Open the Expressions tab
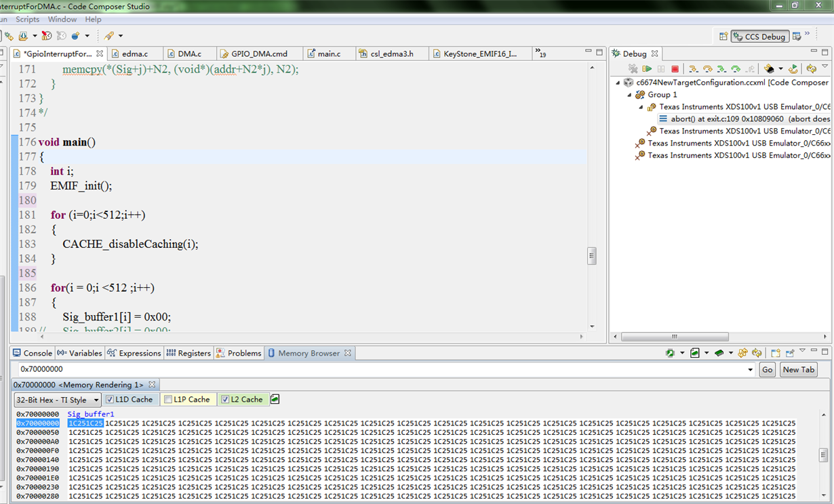 click(134, 353)
